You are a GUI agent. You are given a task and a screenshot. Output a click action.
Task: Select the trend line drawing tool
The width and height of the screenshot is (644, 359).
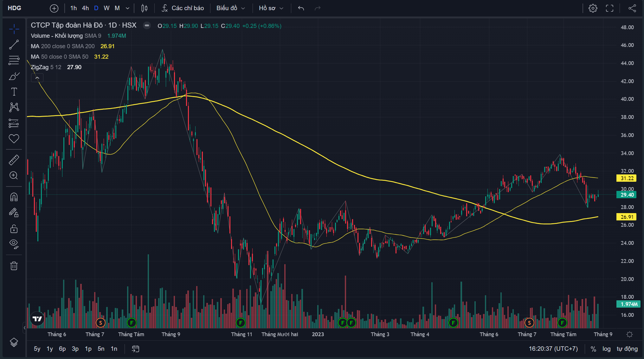[14, 45]
